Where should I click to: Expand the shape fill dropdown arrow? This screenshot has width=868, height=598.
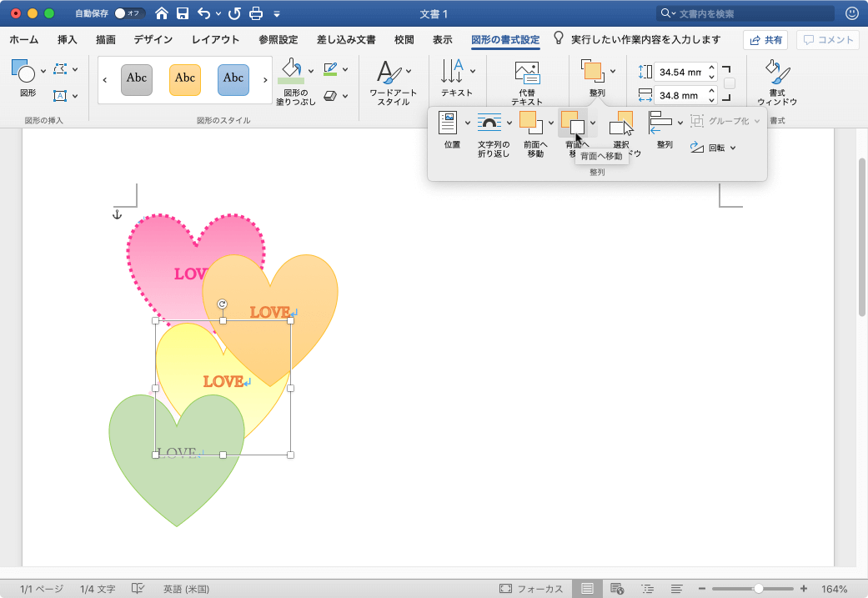pyautogui.click(x=310, y=71)
